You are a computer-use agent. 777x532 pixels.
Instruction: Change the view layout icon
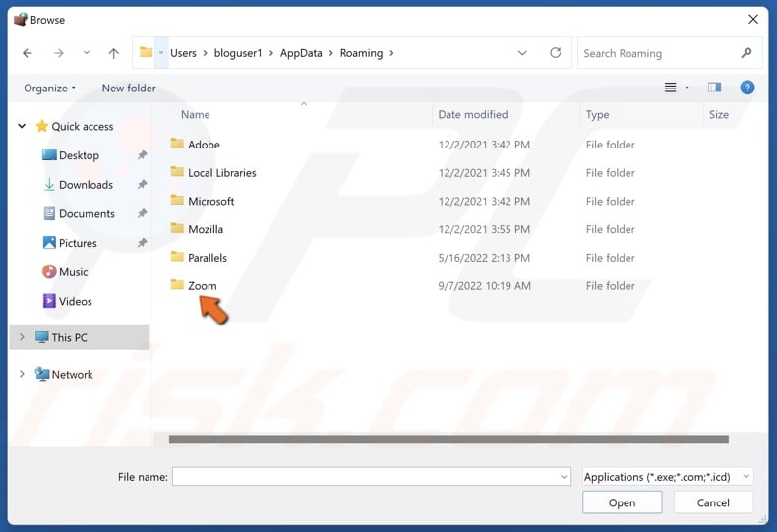[x=670, y=88]
